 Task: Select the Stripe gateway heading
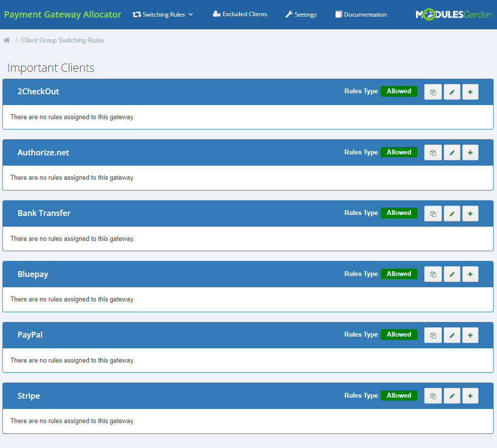[28, 396]
